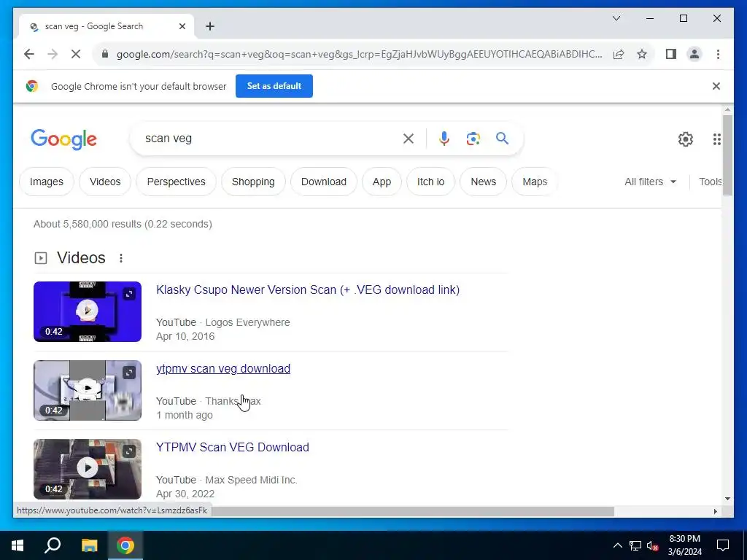Open a new browser tab
The image size is (747, 560).
[x=210, y=26]
